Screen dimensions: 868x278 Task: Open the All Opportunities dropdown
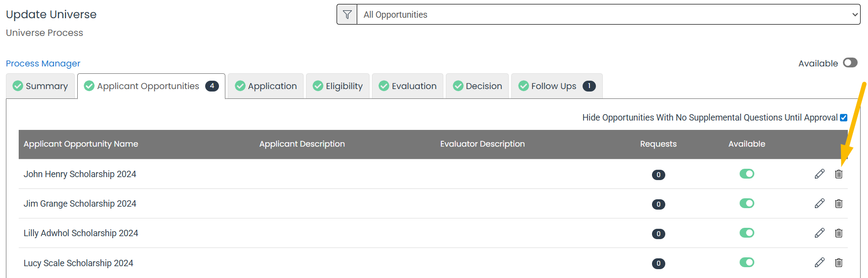point(608,15)
